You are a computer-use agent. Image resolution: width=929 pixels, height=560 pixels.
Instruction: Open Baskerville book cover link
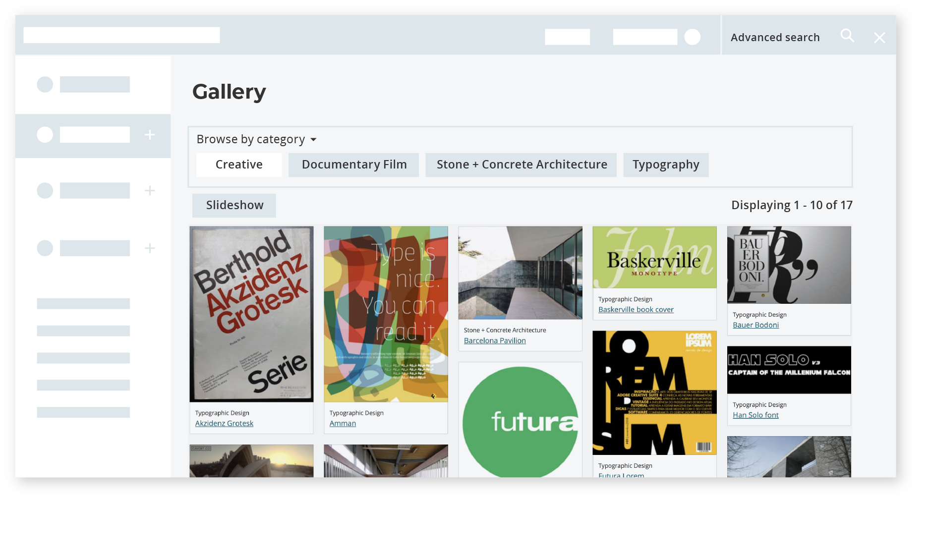tap(636, 309)
